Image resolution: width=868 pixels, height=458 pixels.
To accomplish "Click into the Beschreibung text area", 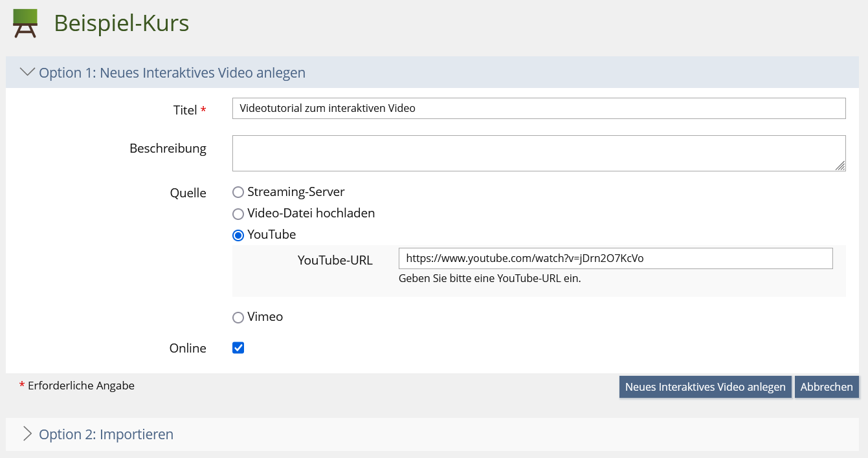I will (x=539, y=153).
